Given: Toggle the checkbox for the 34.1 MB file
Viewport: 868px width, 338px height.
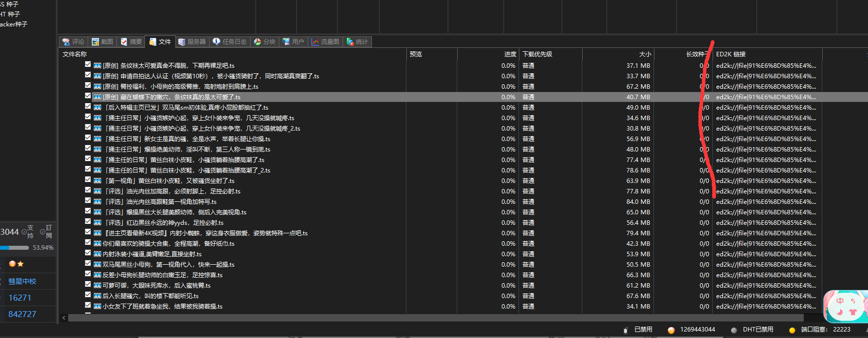Looking at the screenshot, I should coord(88,306).
